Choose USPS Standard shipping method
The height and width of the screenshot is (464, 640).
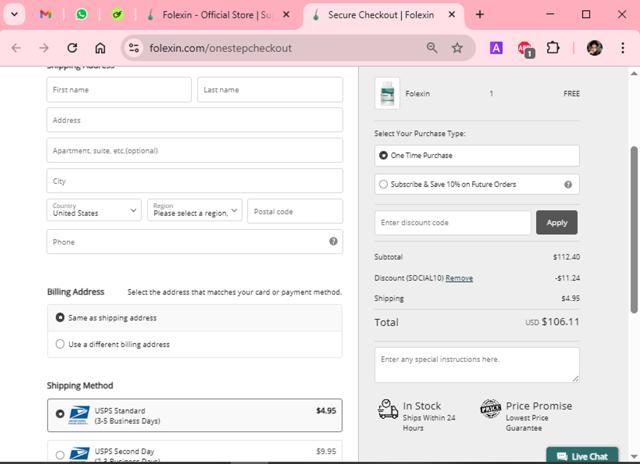pyautogui.click(x=195, y=415)
